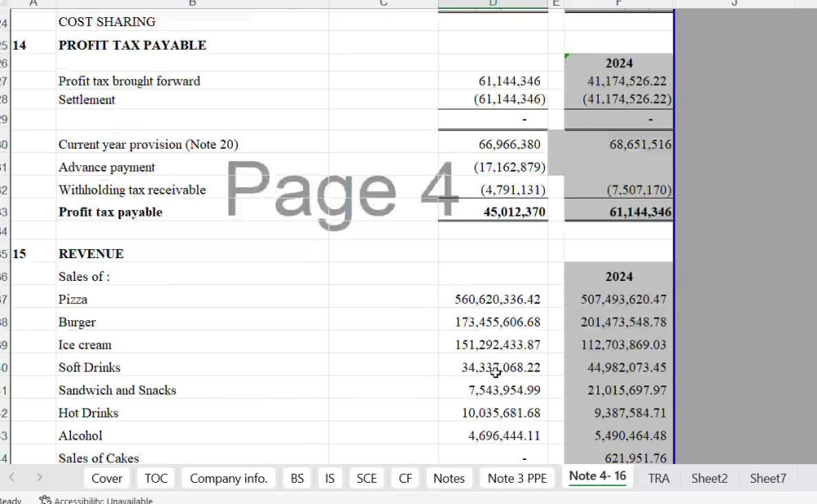This screenshot has height=504, width=817.
Task: Select the 44,982,073.45 Soft Drinks 2024 value
Action: click(627, 368)
